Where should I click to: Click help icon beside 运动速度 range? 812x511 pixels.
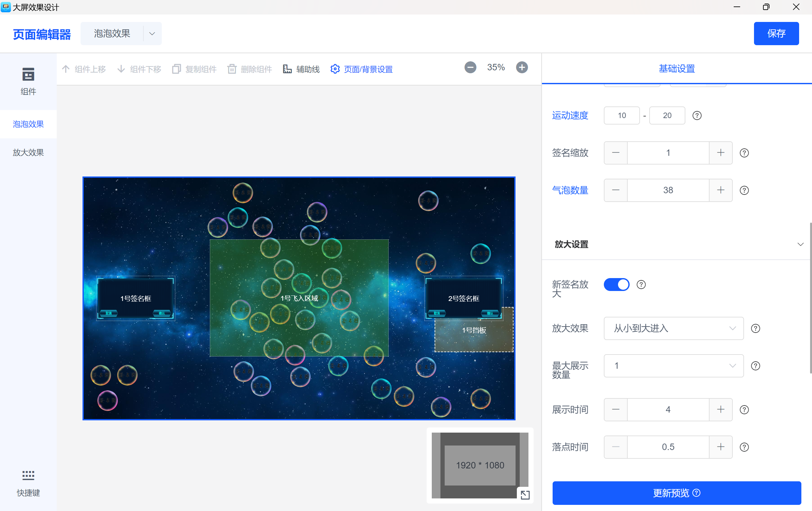[x=697, y=116]
